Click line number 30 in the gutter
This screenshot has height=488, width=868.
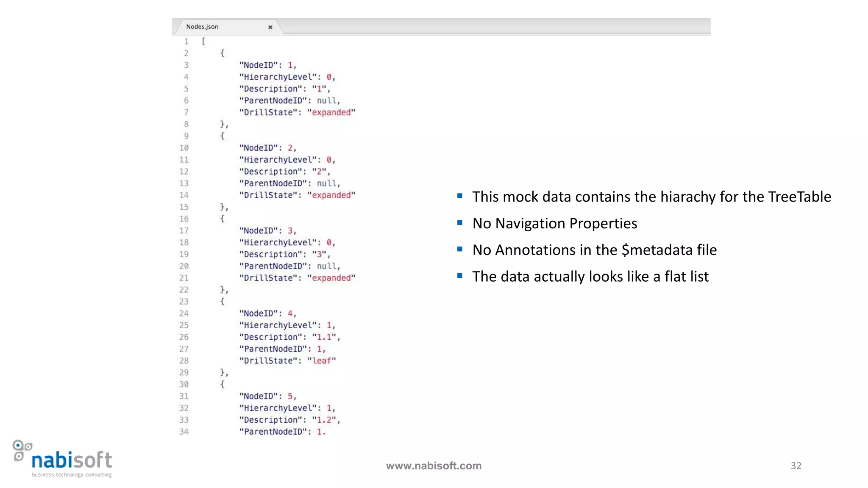184,384
